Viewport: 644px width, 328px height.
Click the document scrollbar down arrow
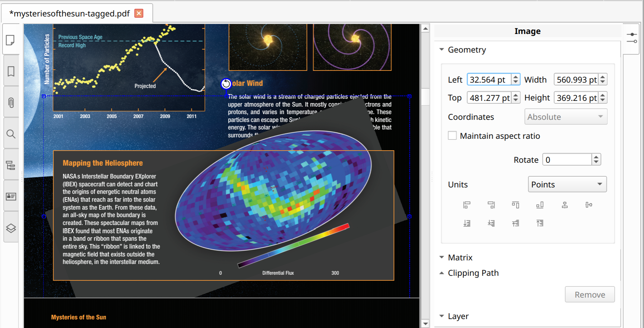tap(425, 324)
